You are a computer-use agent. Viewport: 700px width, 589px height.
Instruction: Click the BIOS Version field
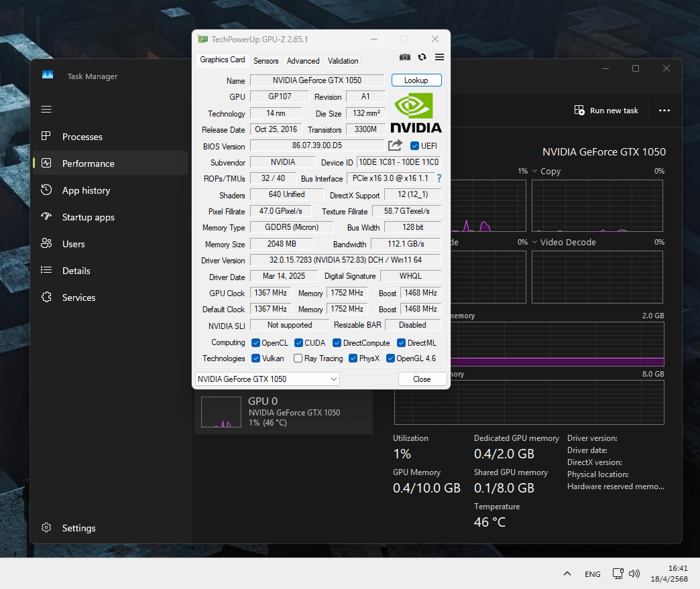click(x=317, y=145)
